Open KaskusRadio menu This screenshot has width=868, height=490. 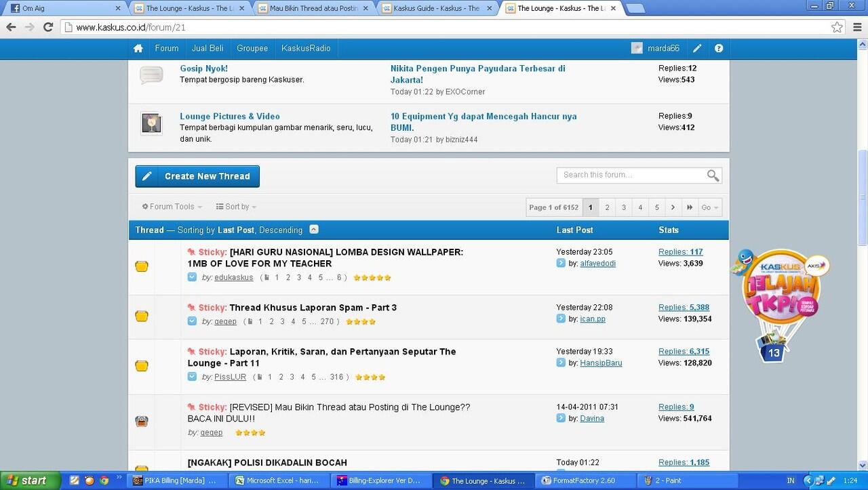coord(306,48)
